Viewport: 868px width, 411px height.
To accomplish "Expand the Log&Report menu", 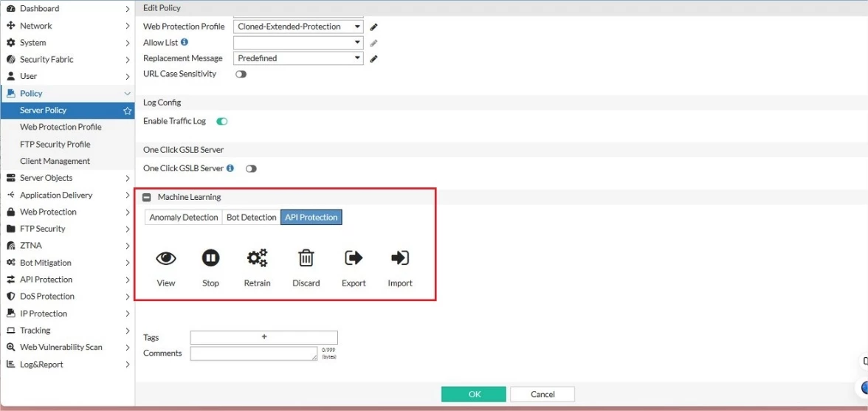I will pyautogui.click(x=127, y=365).
